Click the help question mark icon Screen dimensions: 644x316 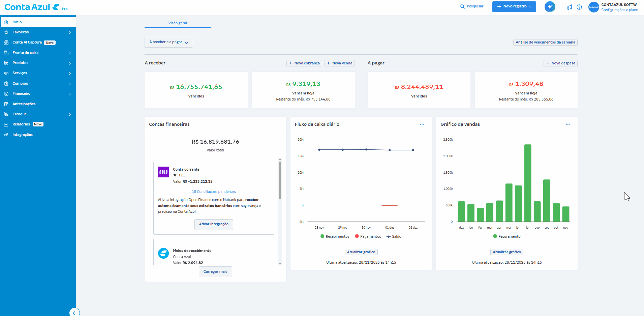[x=579, y=7]
